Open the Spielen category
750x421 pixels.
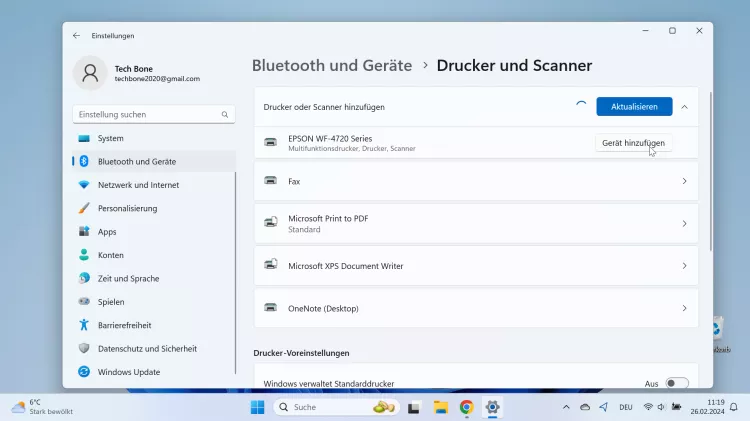click(154, 302)
